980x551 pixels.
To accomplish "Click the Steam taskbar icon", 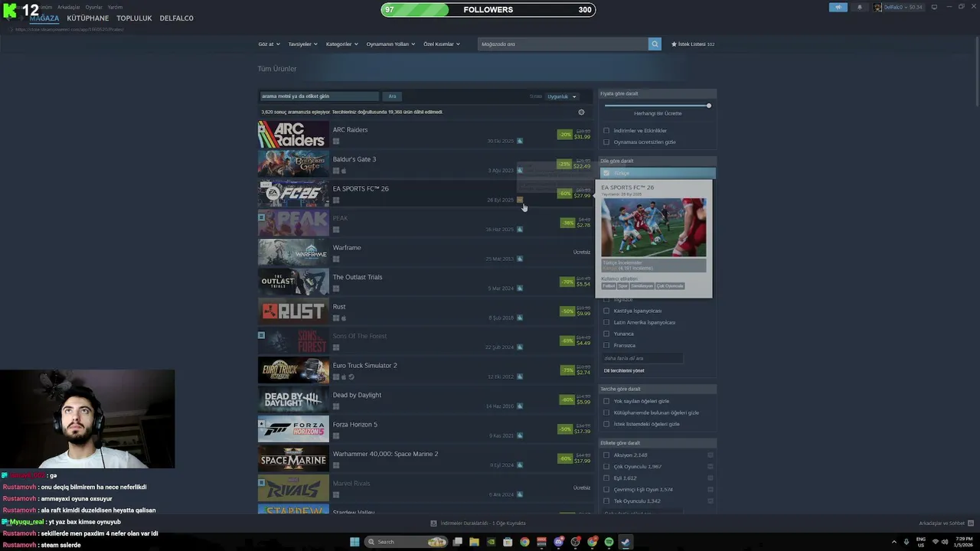I will pyautogui.click(x=626, y=542).
